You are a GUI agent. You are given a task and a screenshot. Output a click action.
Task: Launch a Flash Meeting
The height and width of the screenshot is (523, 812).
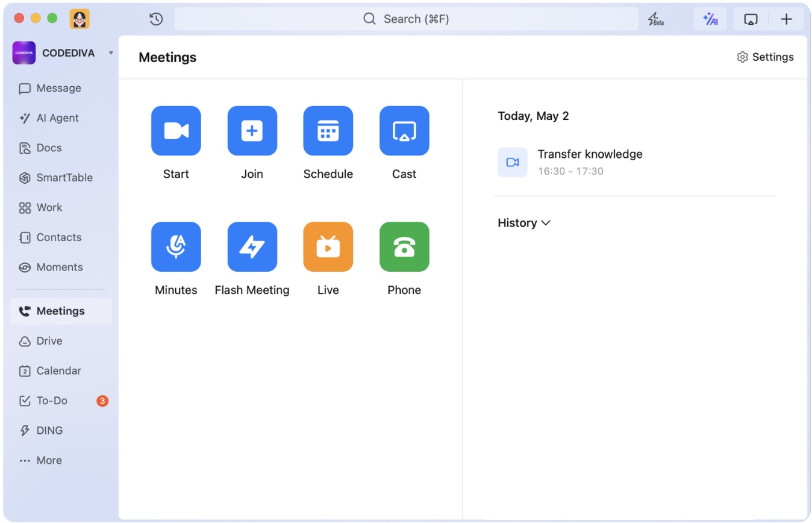[x=252, y=247]
